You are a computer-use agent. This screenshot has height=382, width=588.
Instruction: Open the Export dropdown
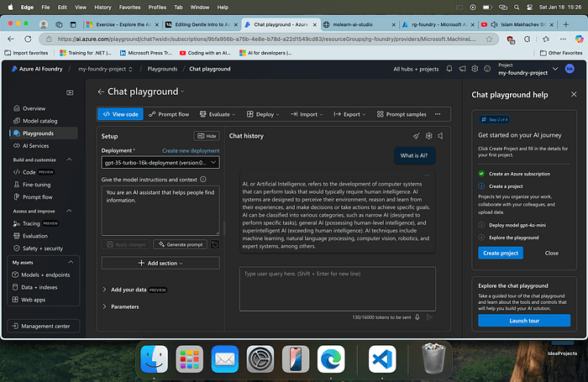pyautogui.click(x=349, y=114)
